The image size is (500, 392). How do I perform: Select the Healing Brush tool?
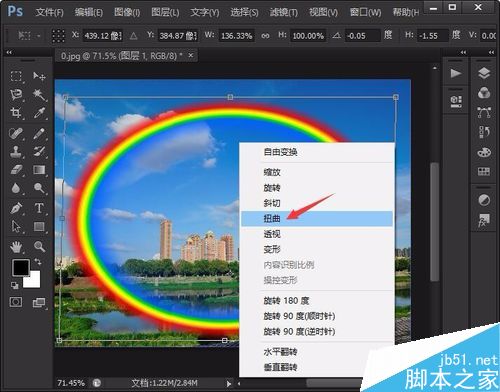pos(16,134)
